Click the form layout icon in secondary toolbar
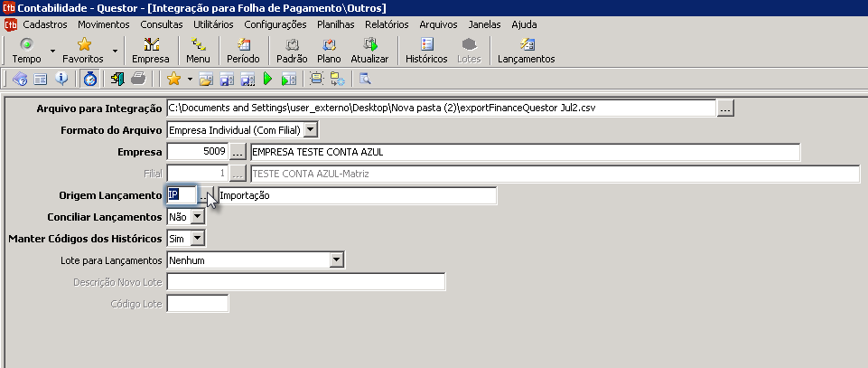 (41, 80)
